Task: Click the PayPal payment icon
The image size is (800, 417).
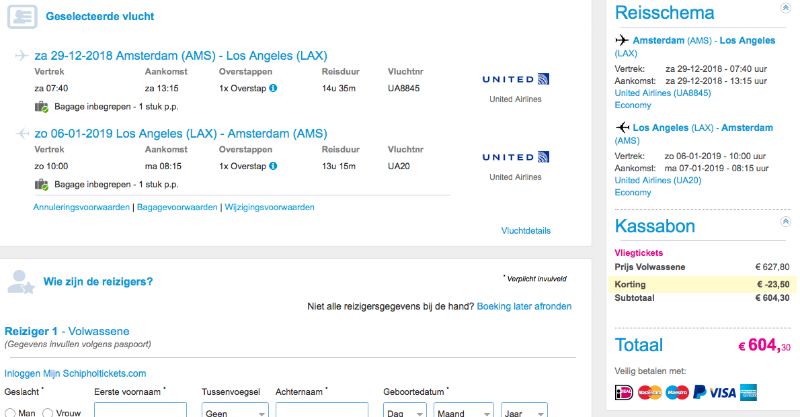Action: click(700, 391)
